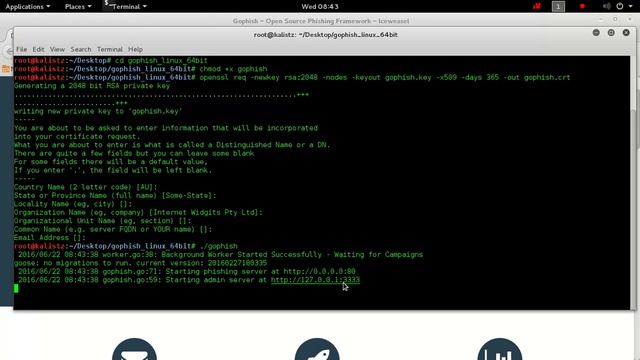This screenshot has width=640, height=360.
Task: Open the Edit menu in terminal
Action: pos(38,49)
